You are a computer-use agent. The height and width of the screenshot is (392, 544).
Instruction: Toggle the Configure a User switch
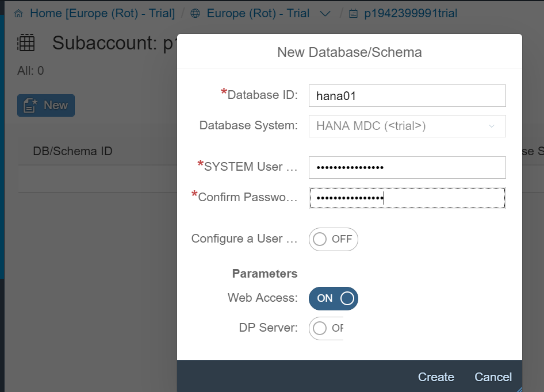coord(333,239)
